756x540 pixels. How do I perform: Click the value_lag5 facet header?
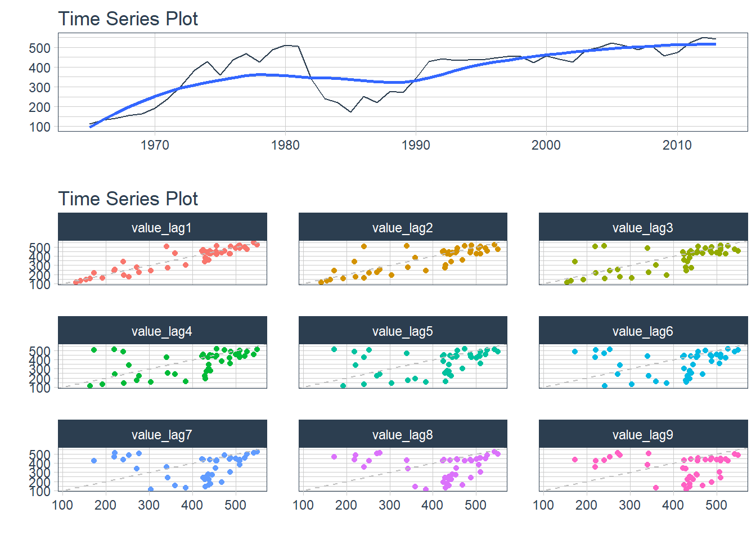tap(403, 331)
